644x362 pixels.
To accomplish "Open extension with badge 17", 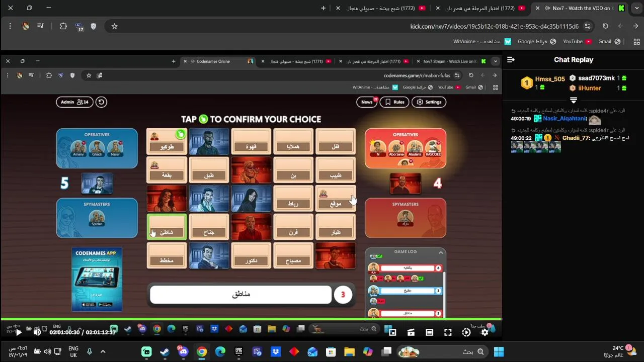I will click(x=79, y=27).
